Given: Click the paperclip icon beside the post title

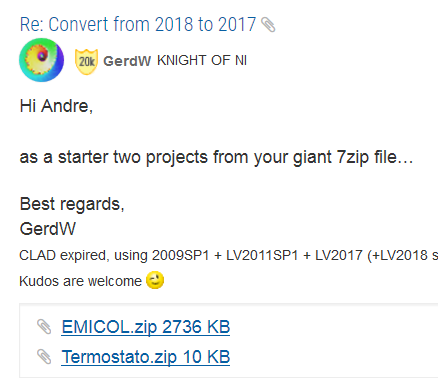Looking at the screenshot, I should click(268, 25).
